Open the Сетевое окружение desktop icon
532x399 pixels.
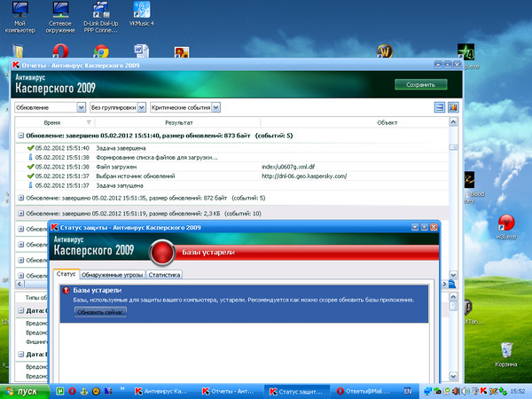coord(60,17)
